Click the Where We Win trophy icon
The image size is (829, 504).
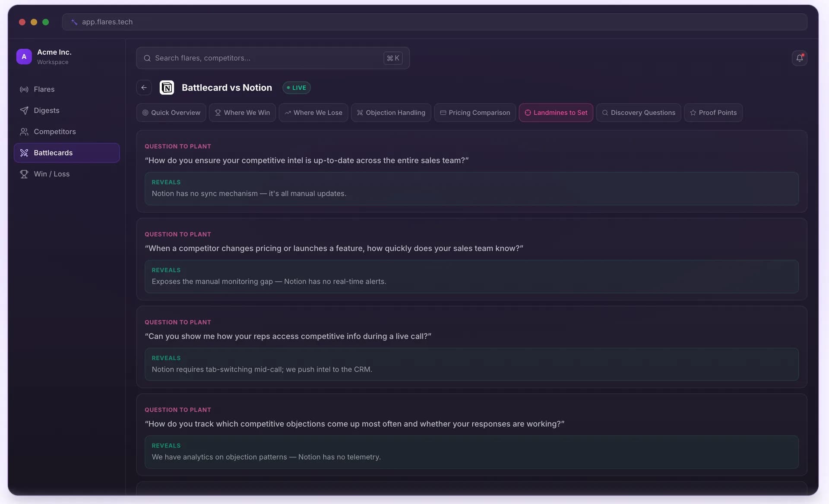(x=218, y=113)
